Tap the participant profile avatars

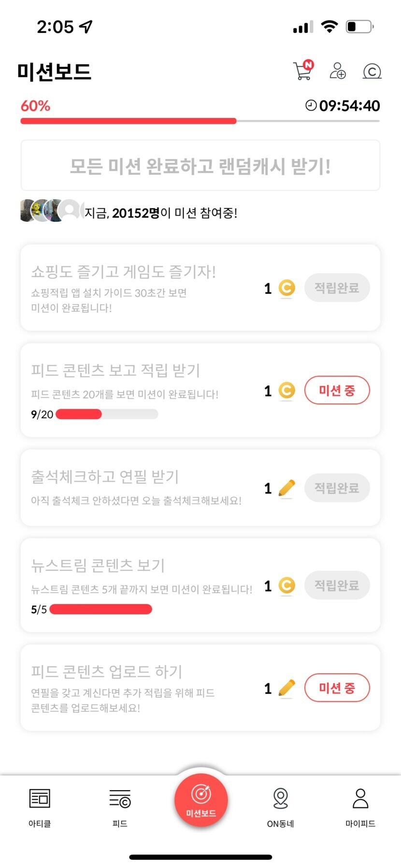click(51, 211)
